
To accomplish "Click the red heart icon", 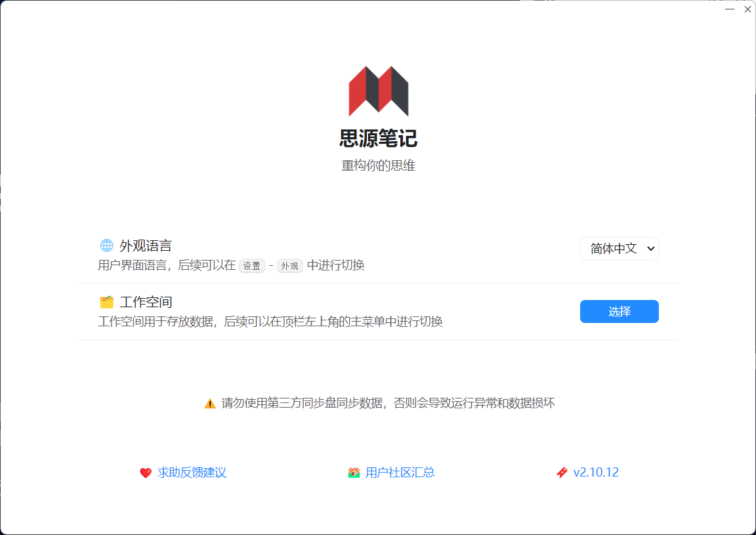I will click(146, 473).
